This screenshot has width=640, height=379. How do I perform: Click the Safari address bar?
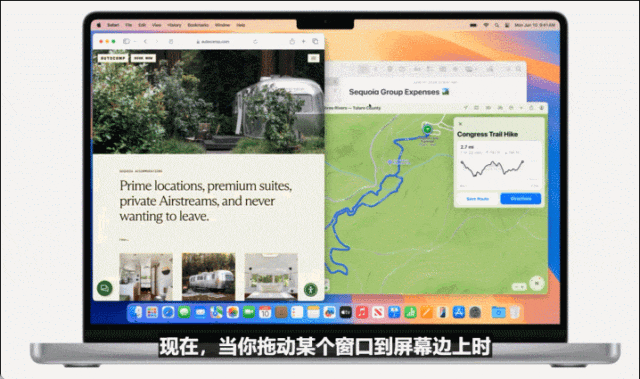click(213, 42)
